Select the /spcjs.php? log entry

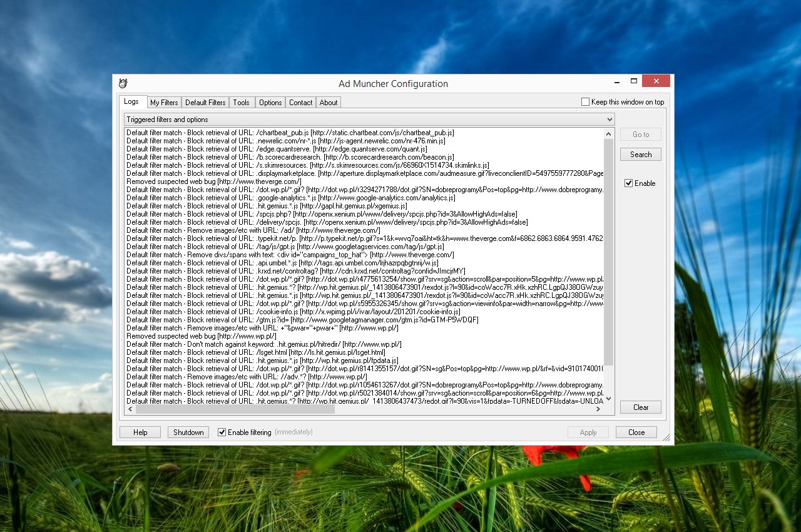(x=322, y=214)
